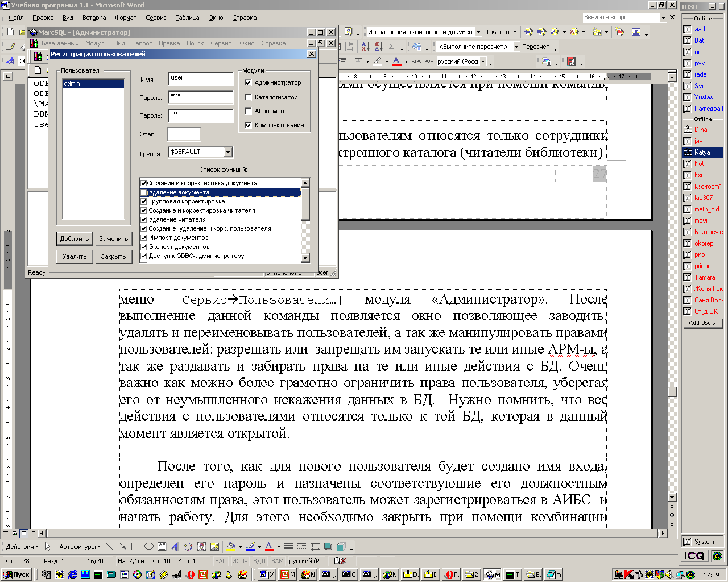Open the Выполните пересчет dropdown
The height and width of the screenshot is (582, 728).
pyautogui.click(x=516, y=47)
